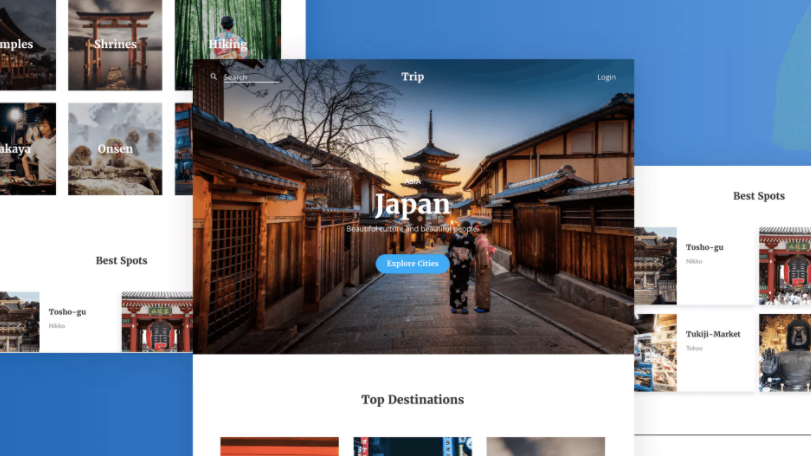Select the Hiking category tile

point(227,44)
